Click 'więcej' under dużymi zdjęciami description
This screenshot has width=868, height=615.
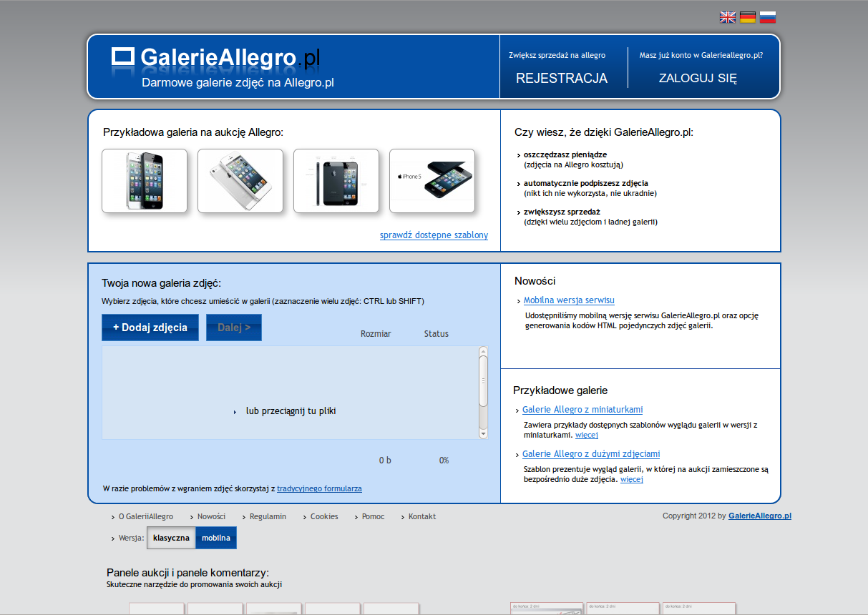632,479
